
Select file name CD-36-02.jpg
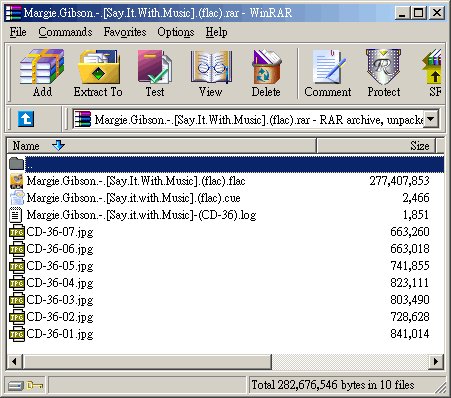(60, 317)
